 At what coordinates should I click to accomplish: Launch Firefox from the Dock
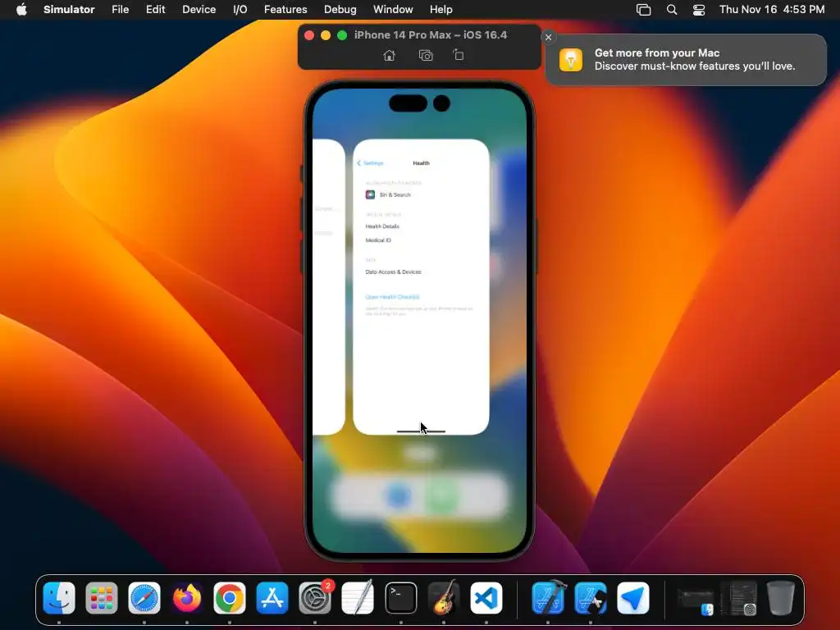click(187, 598)
